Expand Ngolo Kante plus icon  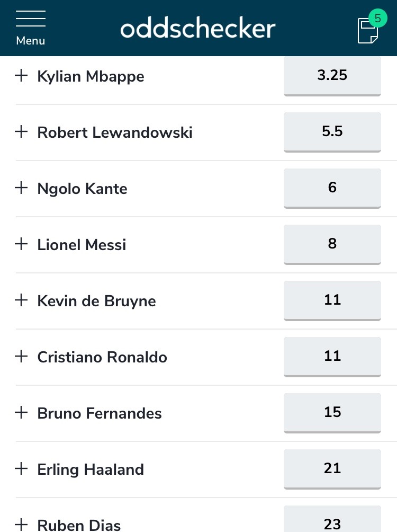[x=21, y=188]
